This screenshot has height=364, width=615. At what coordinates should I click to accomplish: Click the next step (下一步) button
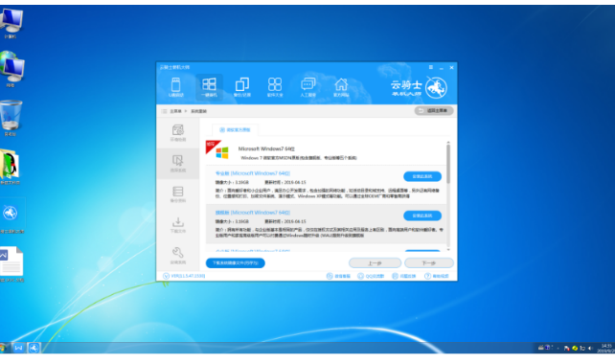[x=429, y=262]
